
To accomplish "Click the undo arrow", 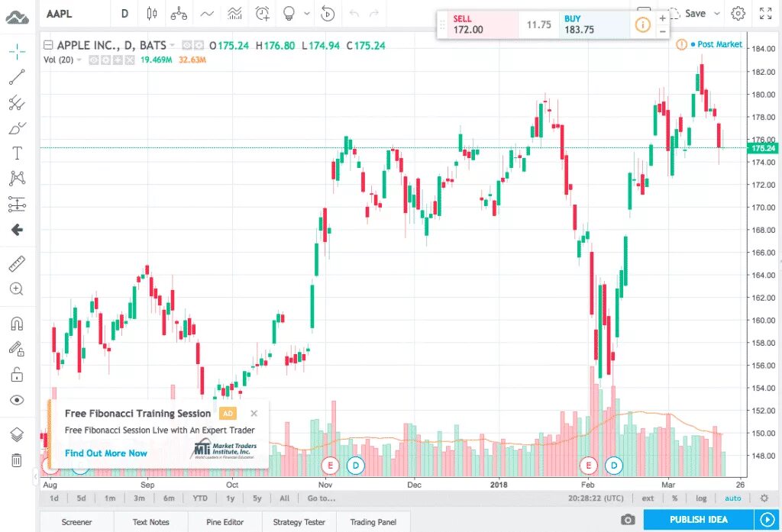I will click(x=354, y=14).
